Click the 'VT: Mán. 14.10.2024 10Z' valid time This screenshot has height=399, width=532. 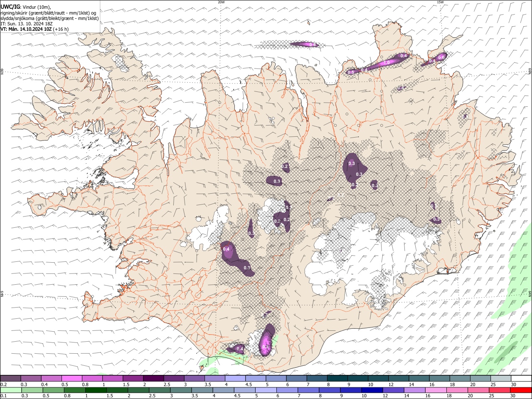tap(26, 29)
